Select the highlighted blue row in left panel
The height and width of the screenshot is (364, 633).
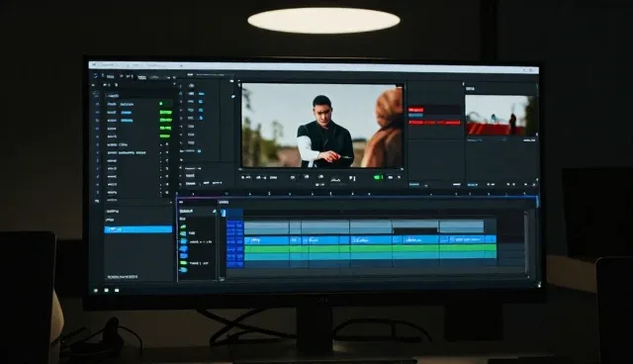(x=138, y=229)
